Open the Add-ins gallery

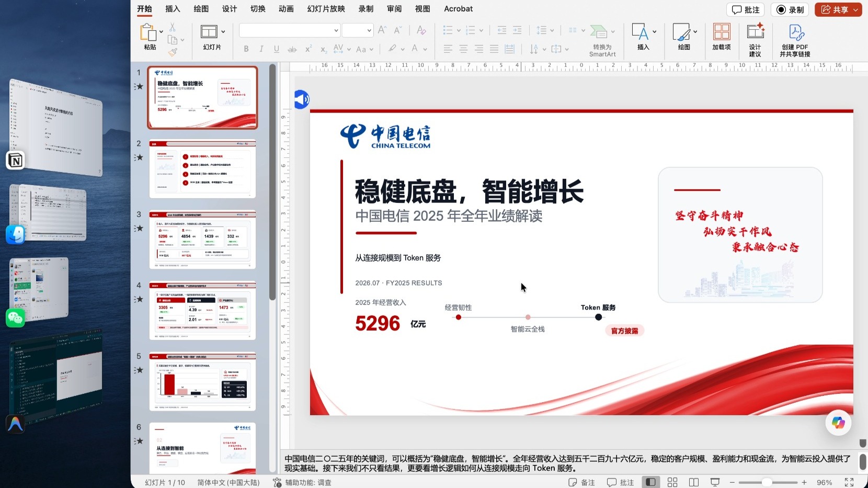click(x=722, y=37)
